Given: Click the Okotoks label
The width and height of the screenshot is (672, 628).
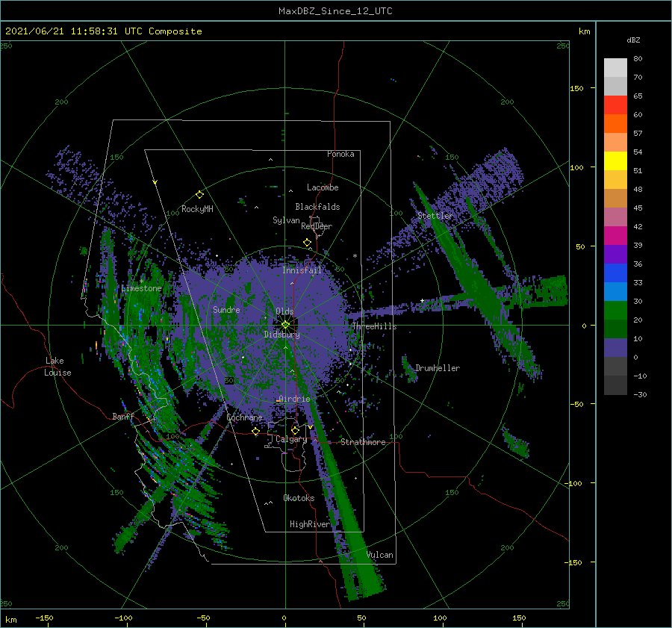Looking at the screenshot, I should point(299,498).
